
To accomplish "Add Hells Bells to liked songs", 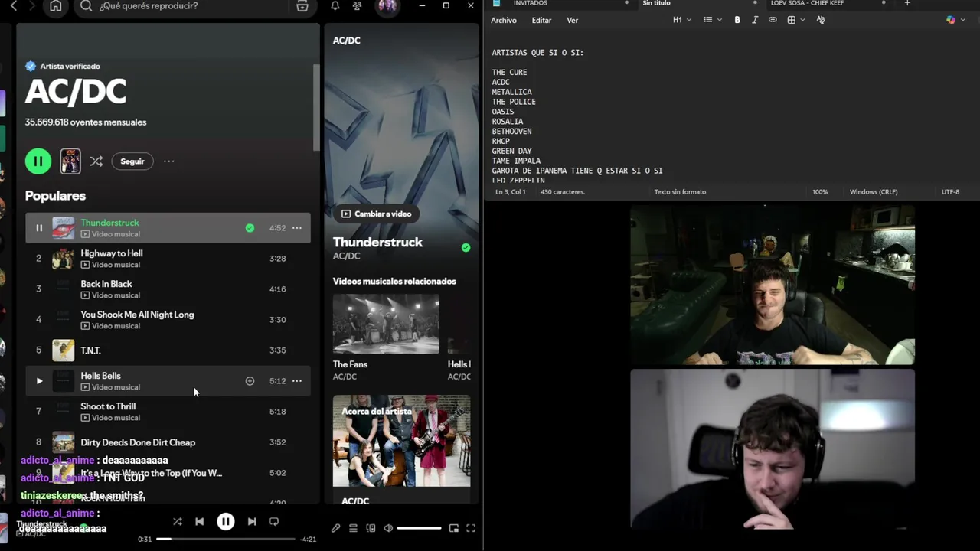I will coord(250,381).
